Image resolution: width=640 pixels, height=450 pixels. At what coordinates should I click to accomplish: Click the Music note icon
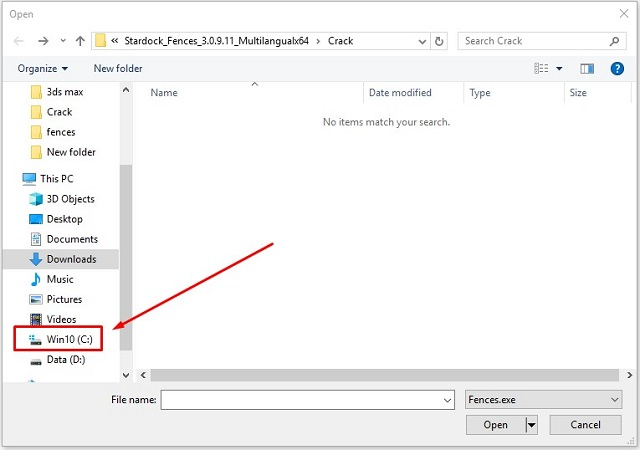point(36,279)
